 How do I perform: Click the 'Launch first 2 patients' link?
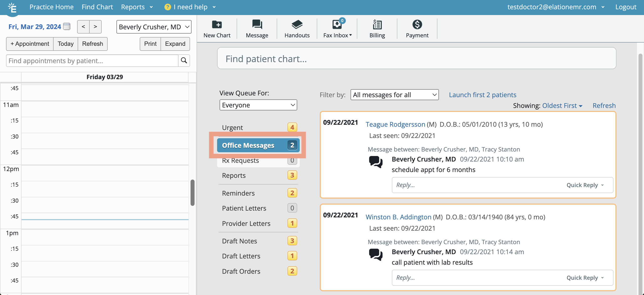tap(482, 95)
